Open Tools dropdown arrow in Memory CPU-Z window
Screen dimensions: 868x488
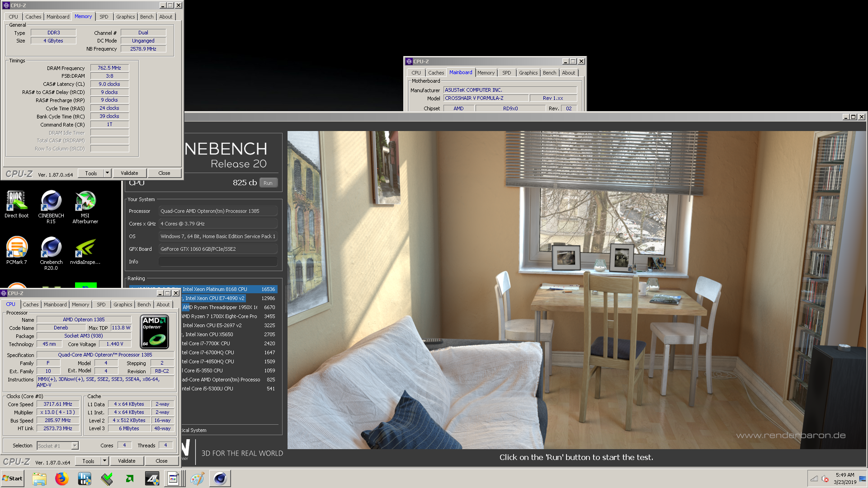click(107, 173)
